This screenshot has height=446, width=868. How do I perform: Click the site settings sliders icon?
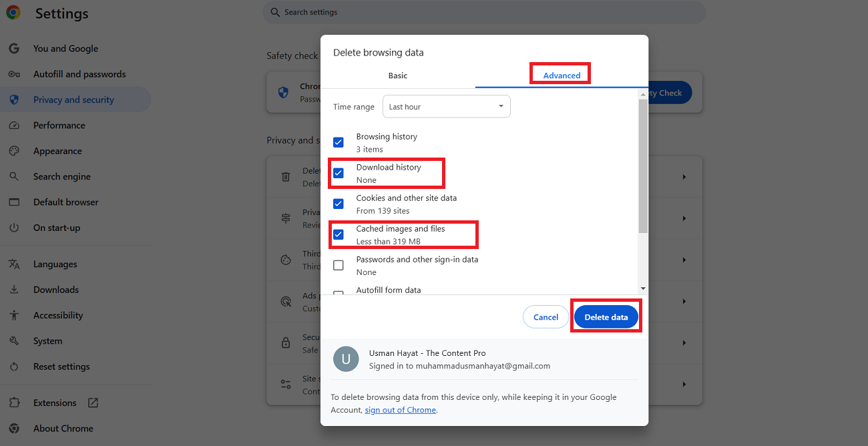[286, 384]
